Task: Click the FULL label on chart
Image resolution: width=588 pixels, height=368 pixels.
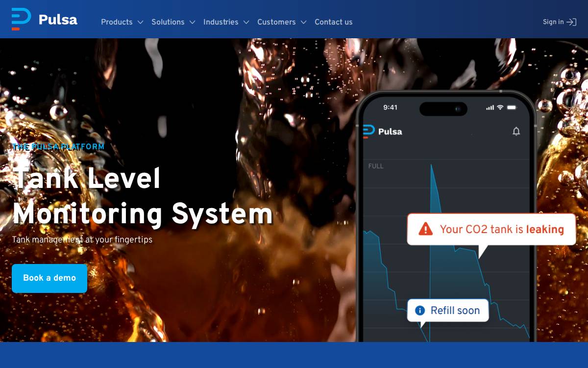Action: [376, 166]
